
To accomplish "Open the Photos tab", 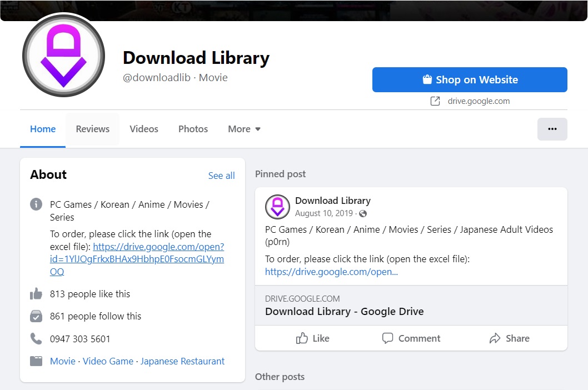I will (x=193, y=129).
